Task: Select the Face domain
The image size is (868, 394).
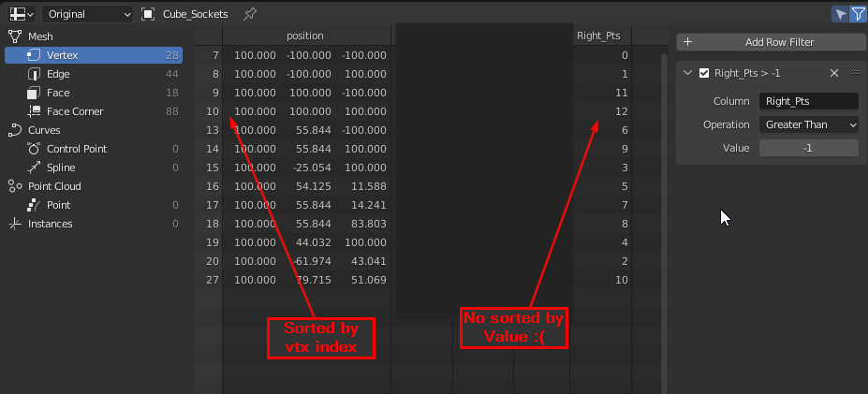Action: (x=94, y=93)
